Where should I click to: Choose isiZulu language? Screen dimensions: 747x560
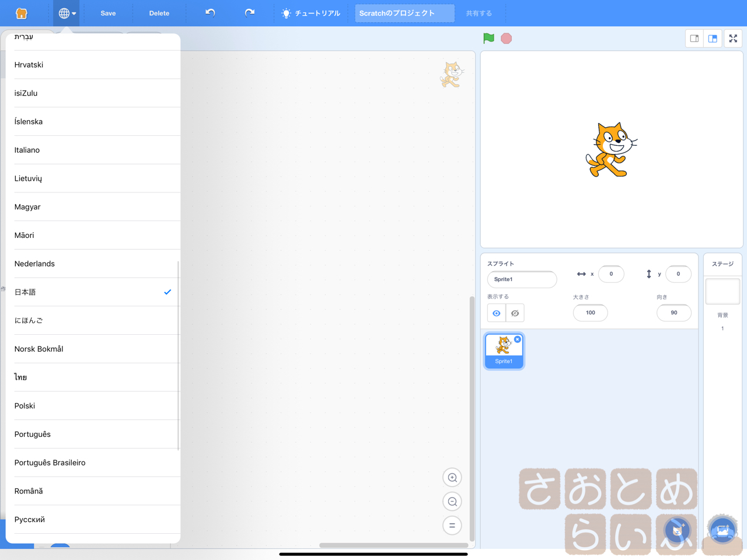pyautogui.click(x=93, y=93)
